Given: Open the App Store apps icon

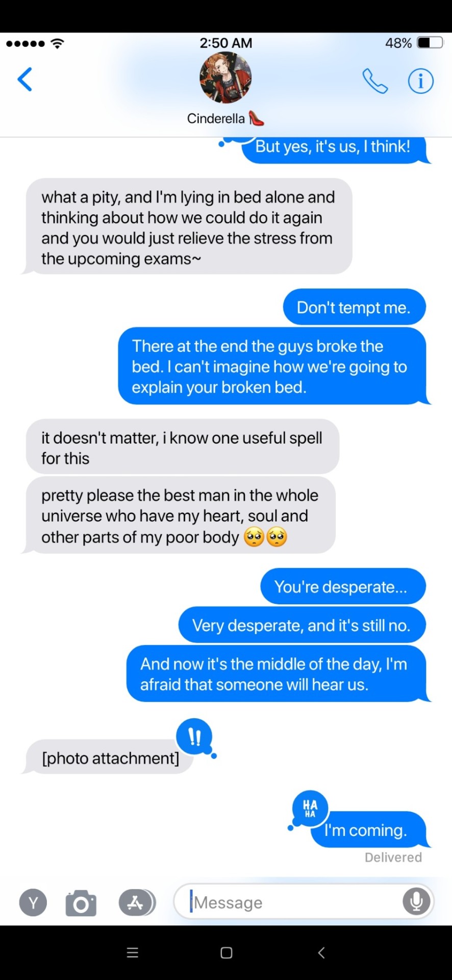Looking at the screenshot, I should pos(137,903).
